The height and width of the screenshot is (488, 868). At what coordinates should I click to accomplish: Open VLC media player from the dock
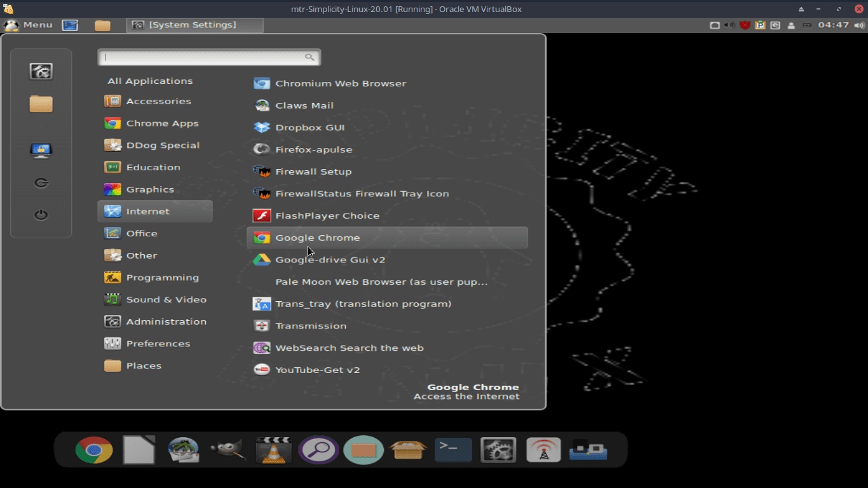pyautogui.click(x=273, y=449)
